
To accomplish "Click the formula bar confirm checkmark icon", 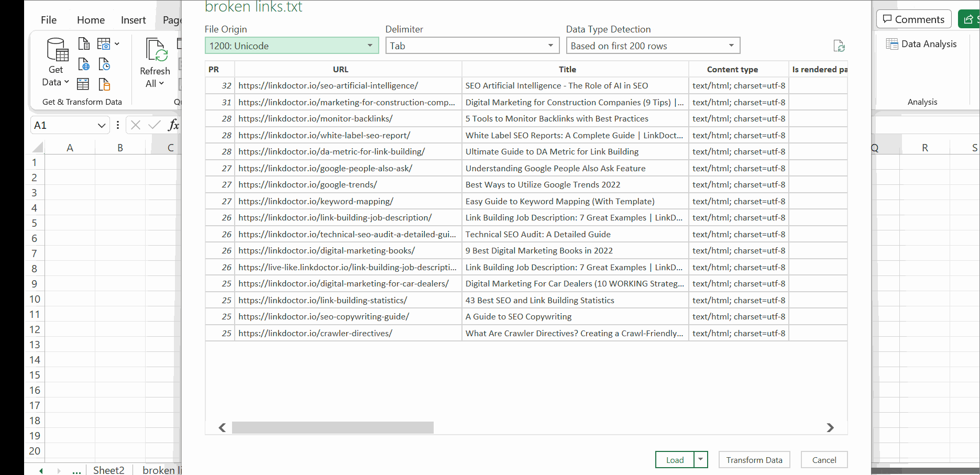I will click(155, 125).
